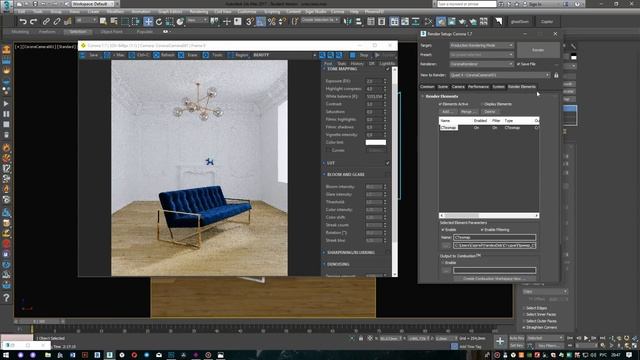640x360 pixels.
Task: Click the Add button under Render Elements
Action: [x=448, y=112]
